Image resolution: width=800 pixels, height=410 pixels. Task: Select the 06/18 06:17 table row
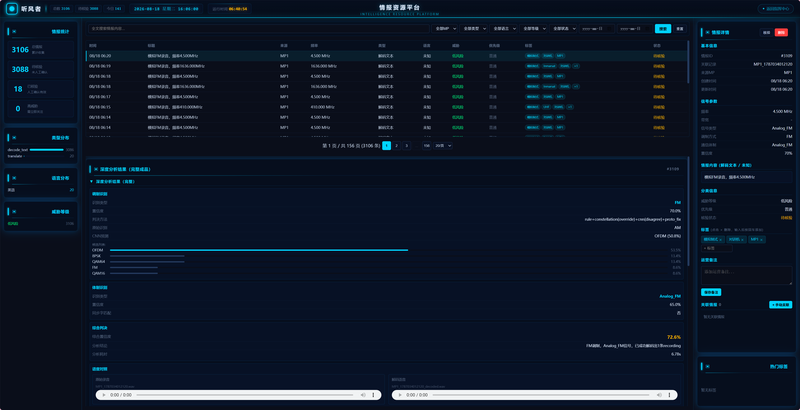(386, 97)
